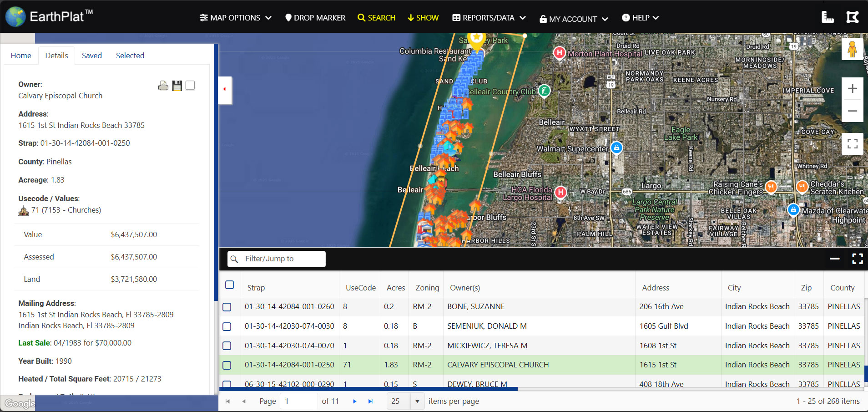
Task: Open the items per page dropdown
Action: pyautogui.click(x=417, y=401)
